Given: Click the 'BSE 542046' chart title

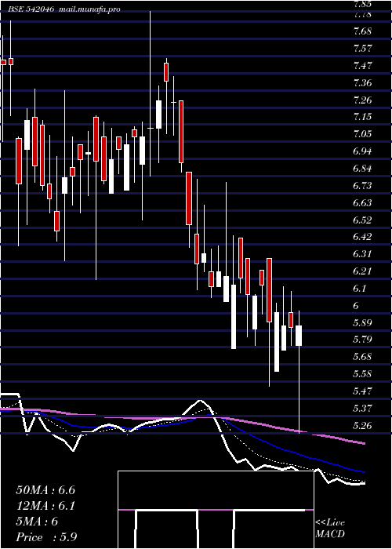Looking at the screenshot, I should pos(31,9).
